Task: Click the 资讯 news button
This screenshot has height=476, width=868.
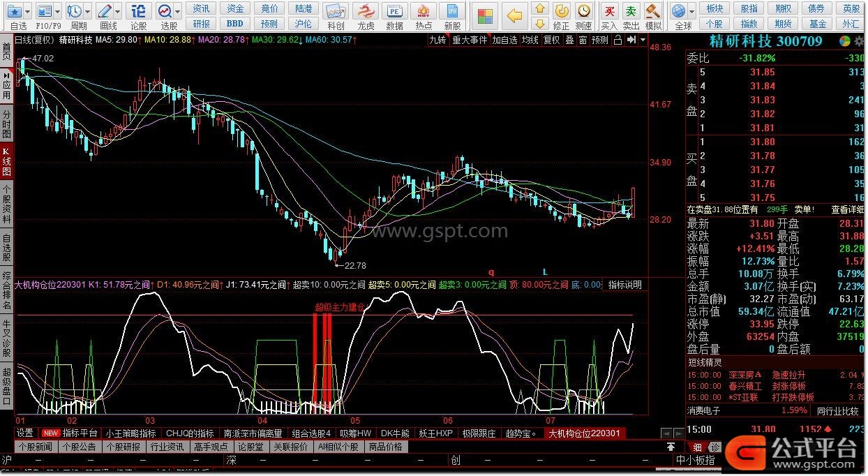Action: tap(202, 8)
